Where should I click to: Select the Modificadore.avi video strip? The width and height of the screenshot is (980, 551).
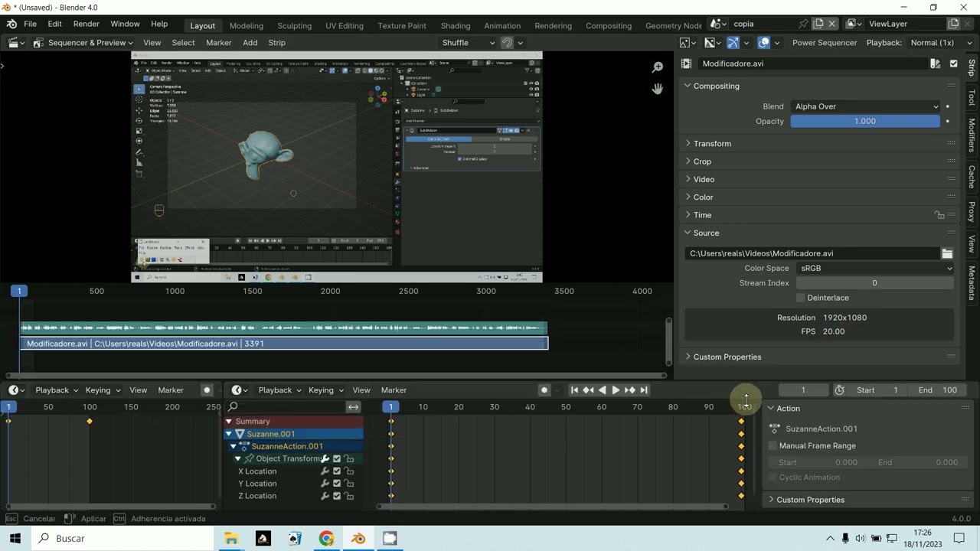[284, 344]
